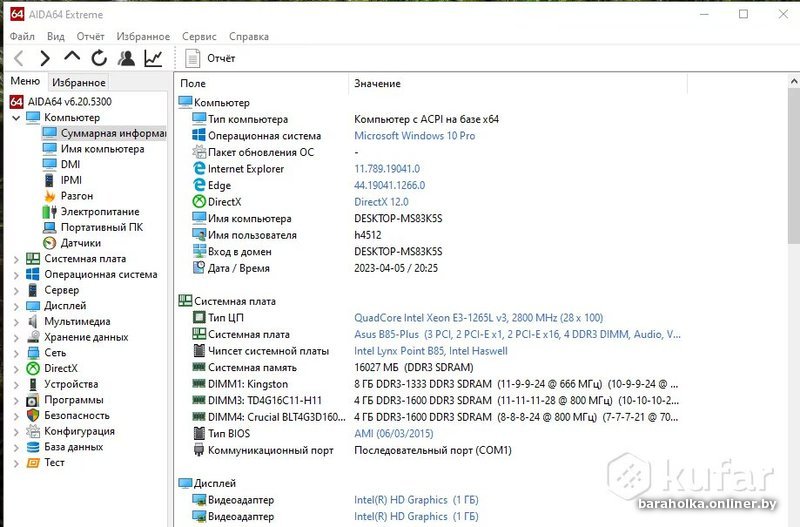
Task: Open the user profile icon in toolbar
Action: click(126, 59)
